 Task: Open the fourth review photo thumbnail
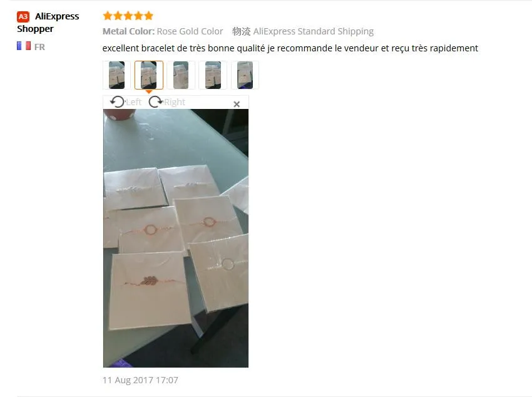pyautogui.click(x=213, y=75)
